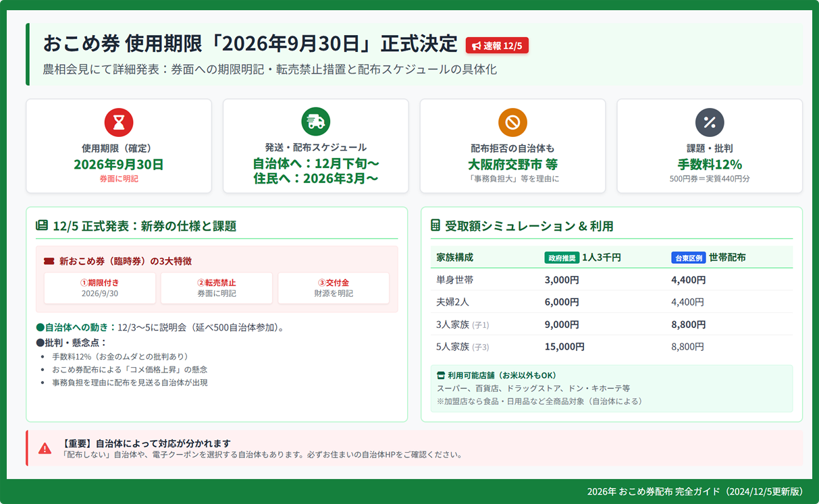The width and height of the screenshot is (819, 504).
Task: Click the calculator icon beside 受取額シミュレーション
Action: pos(435,226)
